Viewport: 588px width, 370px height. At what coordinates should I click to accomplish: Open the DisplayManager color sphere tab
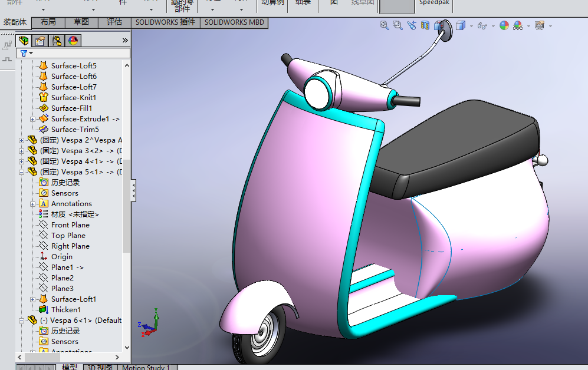tap(73, 41)
